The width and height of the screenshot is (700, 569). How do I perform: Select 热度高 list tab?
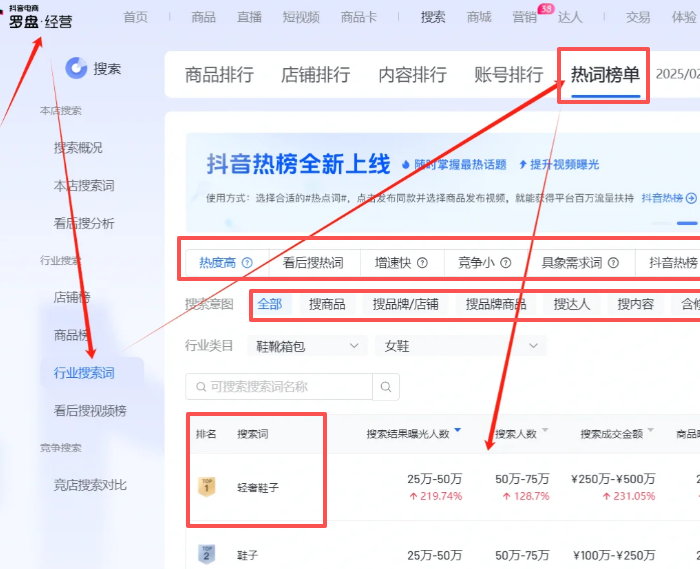pos(226,263)
